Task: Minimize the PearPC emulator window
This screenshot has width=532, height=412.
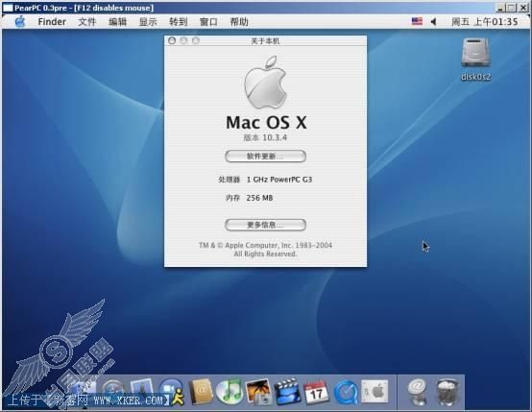Action: pos(500,8)
